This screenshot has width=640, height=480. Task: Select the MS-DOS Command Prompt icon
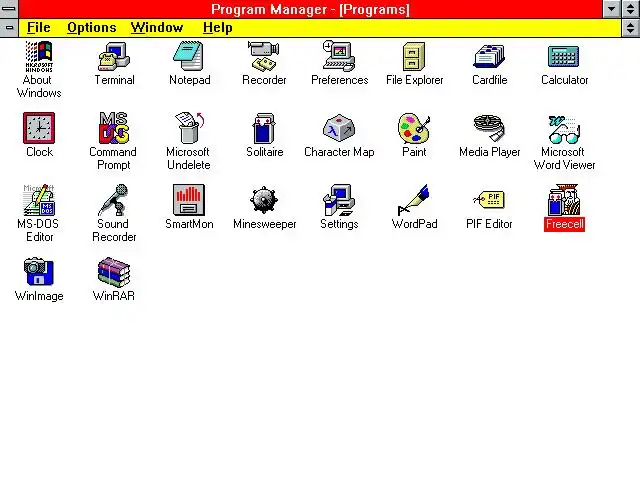[x=114, y=128]
